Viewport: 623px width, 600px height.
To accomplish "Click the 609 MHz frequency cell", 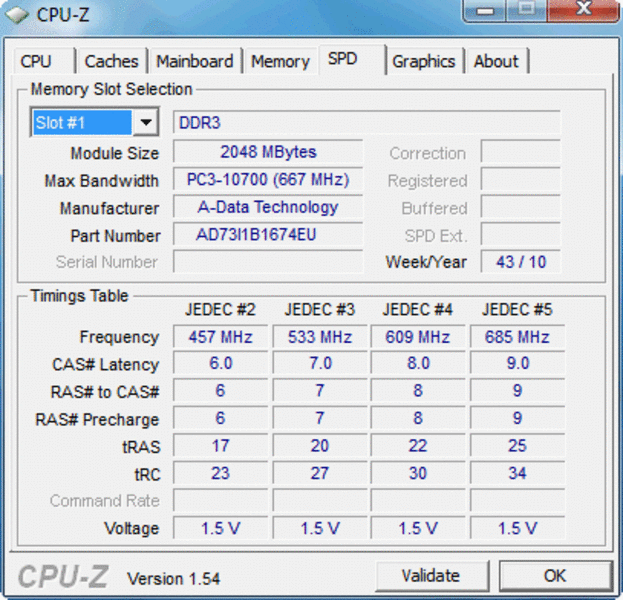I will (418, 337).
